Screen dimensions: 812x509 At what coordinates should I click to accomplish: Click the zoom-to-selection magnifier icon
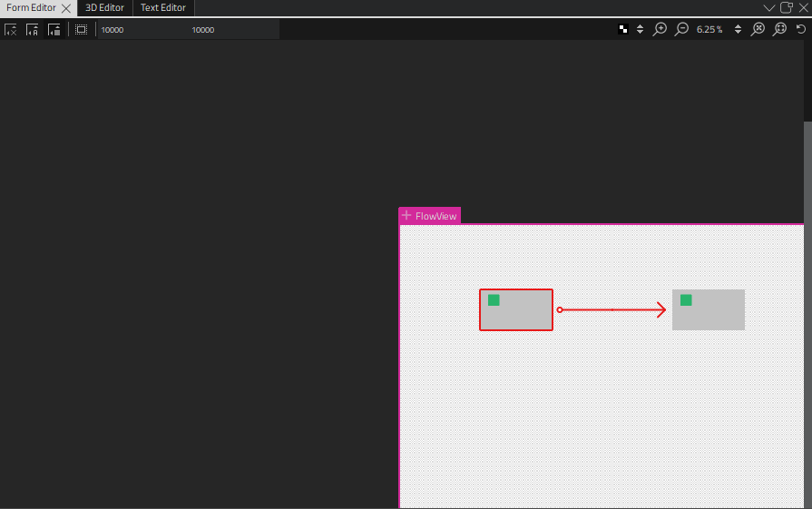(779, 29)
